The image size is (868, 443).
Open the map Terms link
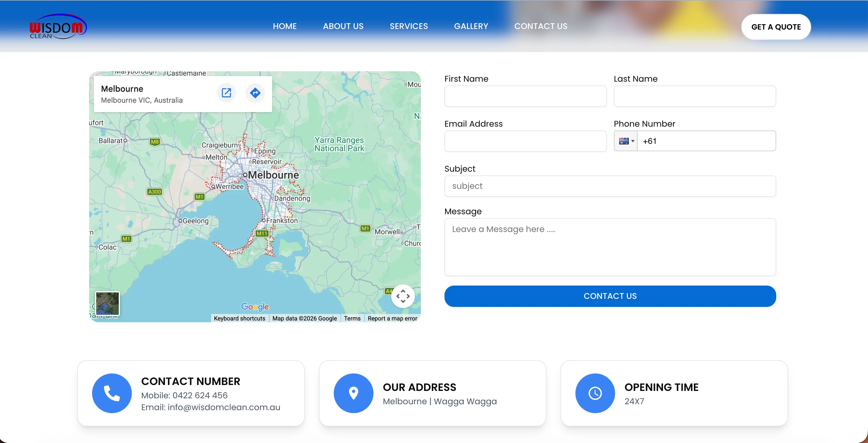pyautogui.click(x=352, y=318)
